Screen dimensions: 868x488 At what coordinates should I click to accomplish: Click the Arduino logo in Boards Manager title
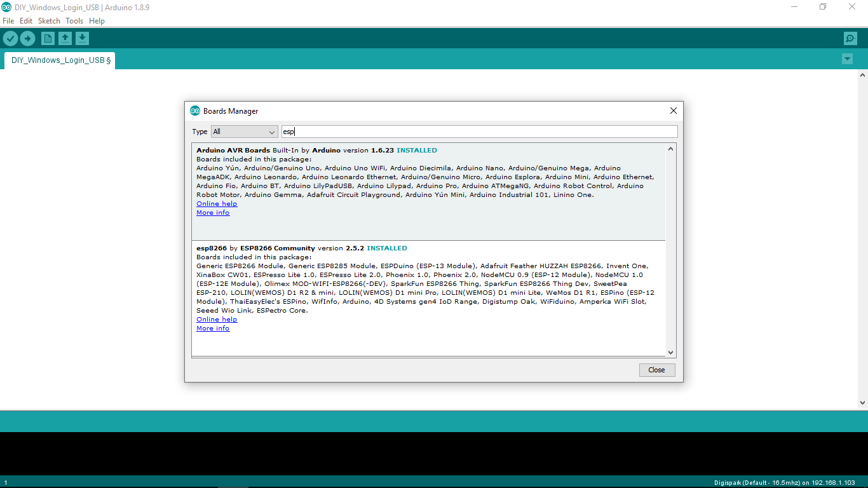coord(194,111)
